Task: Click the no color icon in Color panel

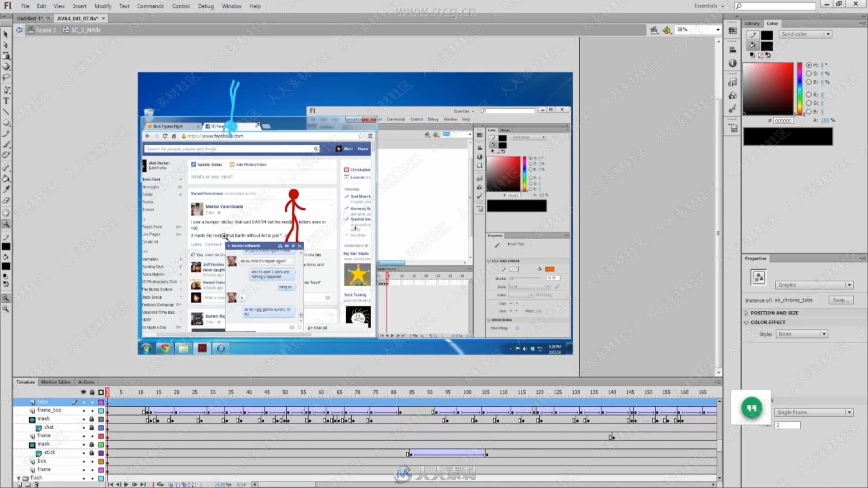Action: [760, 55]
